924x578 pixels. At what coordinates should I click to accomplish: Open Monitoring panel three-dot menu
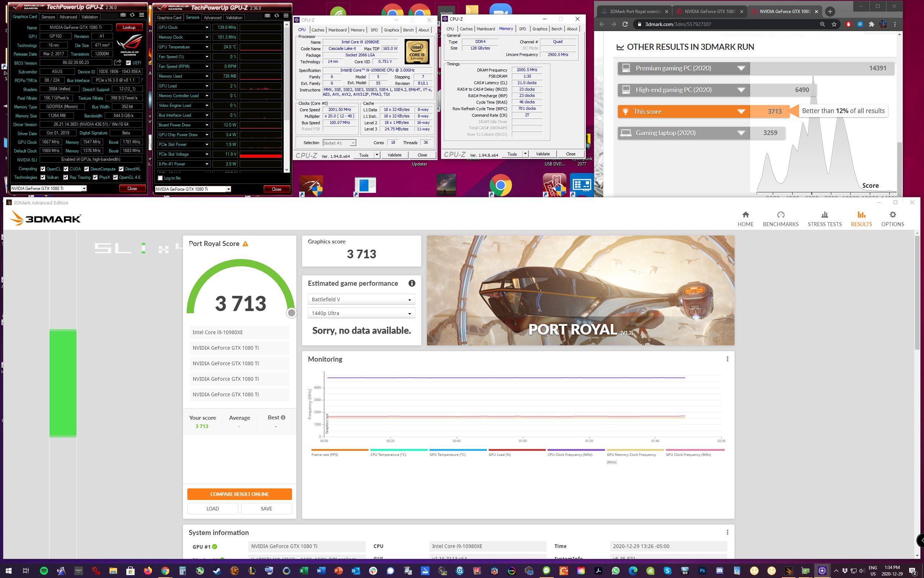(727, 359)
